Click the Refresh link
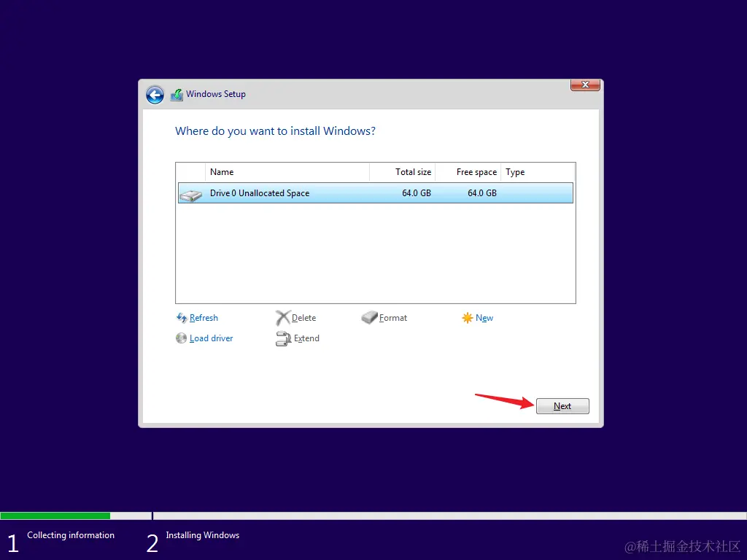The width and height of the screenshot is (747, 560). coord(204,318)
